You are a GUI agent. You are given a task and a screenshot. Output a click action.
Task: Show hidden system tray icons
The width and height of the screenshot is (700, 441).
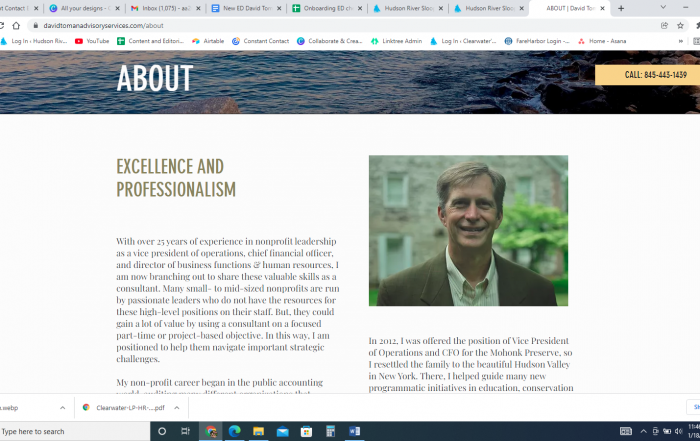(643, 431)
